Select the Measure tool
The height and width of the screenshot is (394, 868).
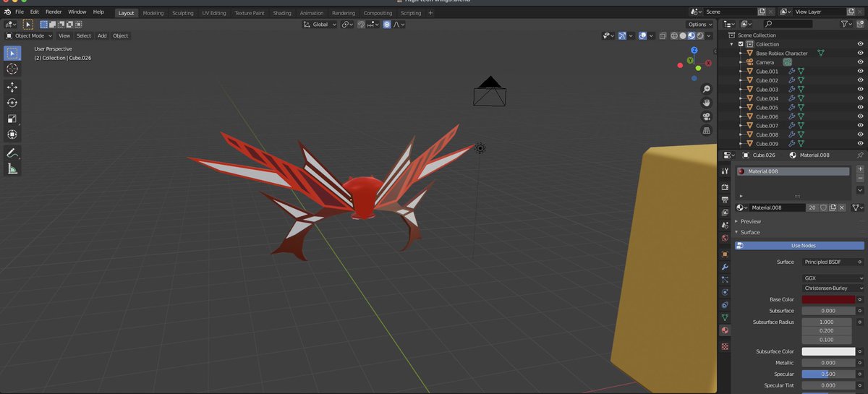tap(12, 169)
